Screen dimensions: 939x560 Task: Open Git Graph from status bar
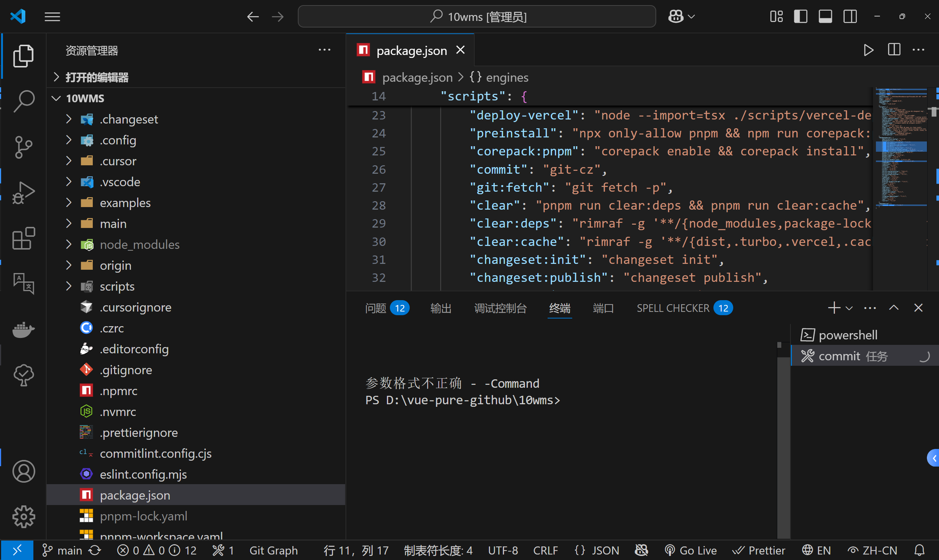point(273,550)
